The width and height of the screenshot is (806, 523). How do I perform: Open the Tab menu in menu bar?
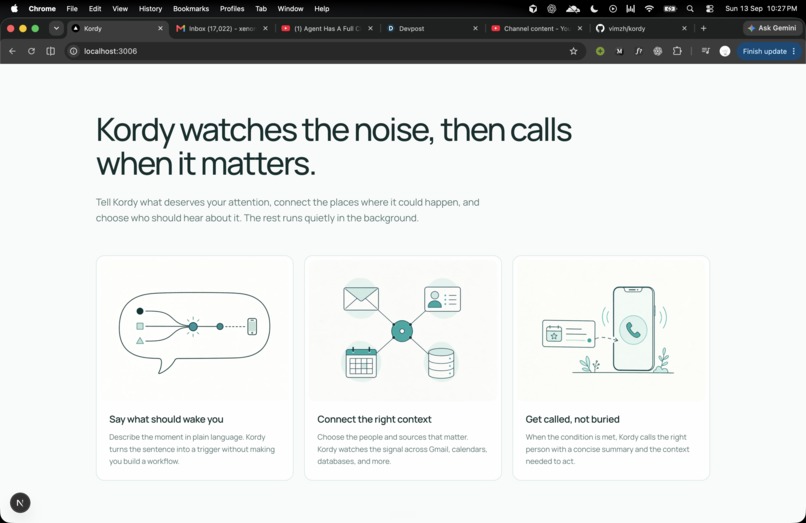click(261, 9)
